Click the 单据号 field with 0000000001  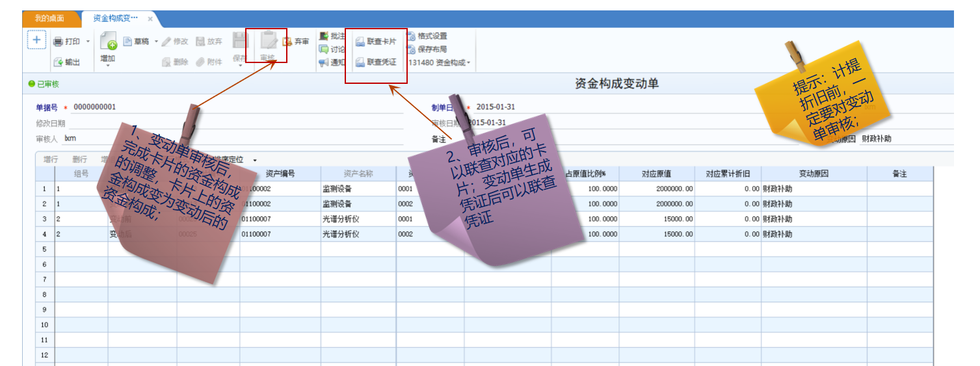pos(237,107)
